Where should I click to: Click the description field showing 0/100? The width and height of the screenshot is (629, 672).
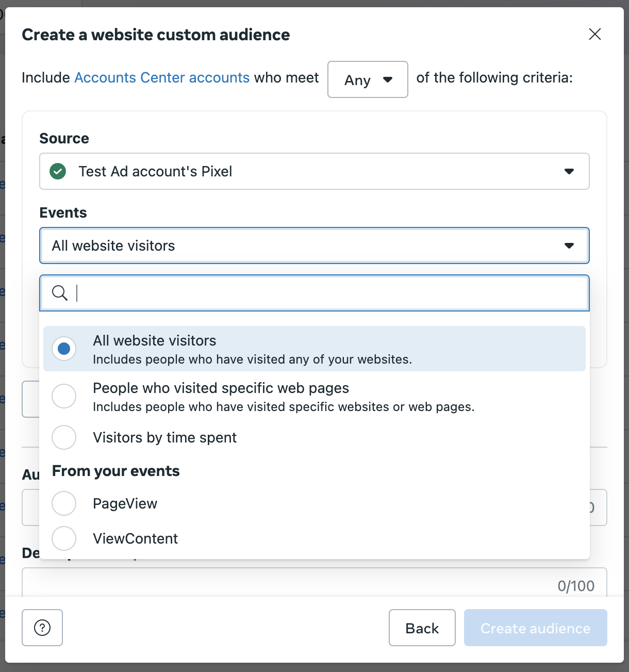[x=314, y=583]
